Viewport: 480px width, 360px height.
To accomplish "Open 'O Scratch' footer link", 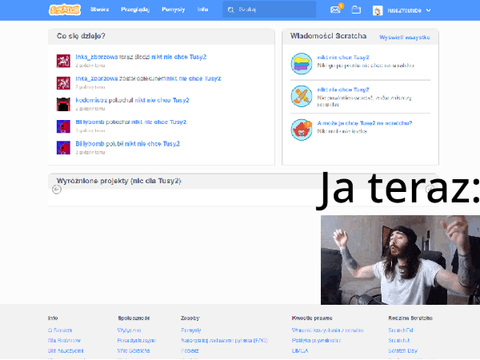I will [x=60, y=330].
